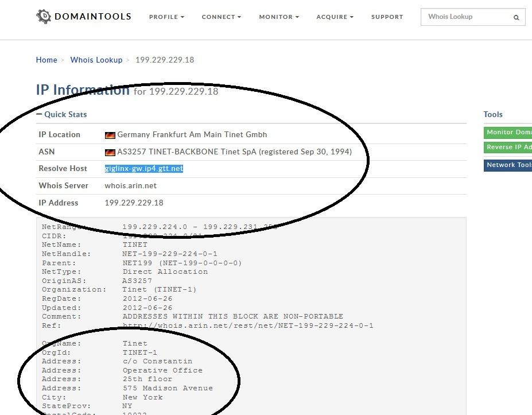The height and width of the screenshot is (415, 532).
Task: Click the StateProv value NY
Action: [127, 406]
